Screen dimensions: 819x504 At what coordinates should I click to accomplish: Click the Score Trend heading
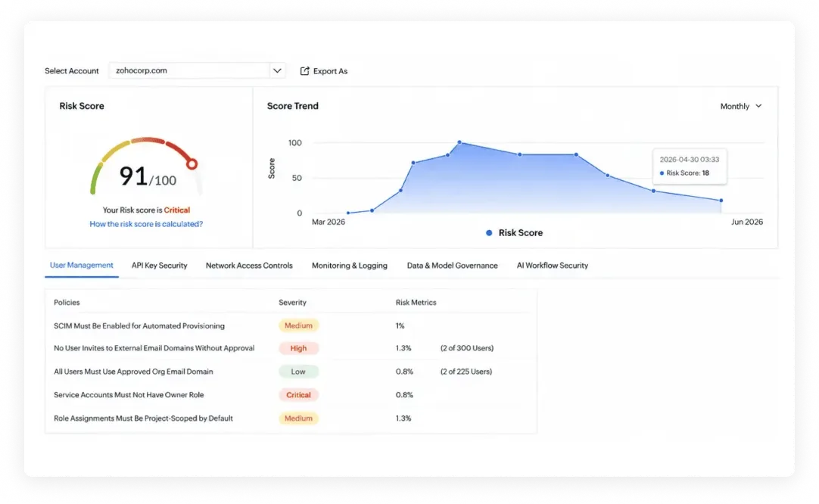292,106
